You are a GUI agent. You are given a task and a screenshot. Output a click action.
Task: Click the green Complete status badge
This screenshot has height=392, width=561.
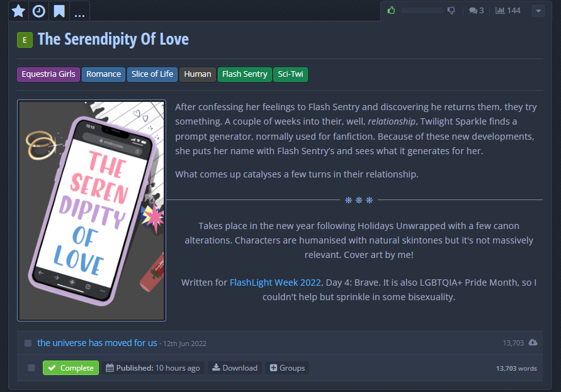click(71, 367)
